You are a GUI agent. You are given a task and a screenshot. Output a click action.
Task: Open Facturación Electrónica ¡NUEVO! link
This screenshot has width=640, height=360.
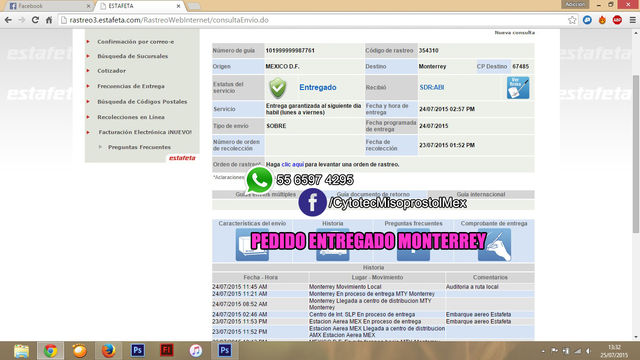coord(145,132)
